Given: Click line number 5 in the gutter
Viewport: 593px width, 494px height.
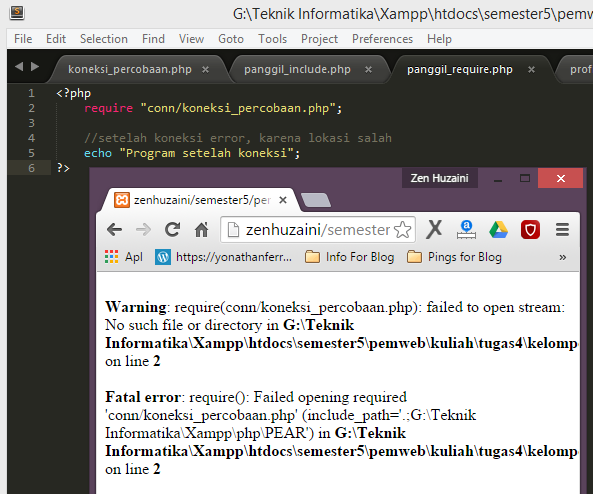Looking at the screenshot, I should point(31,153).
